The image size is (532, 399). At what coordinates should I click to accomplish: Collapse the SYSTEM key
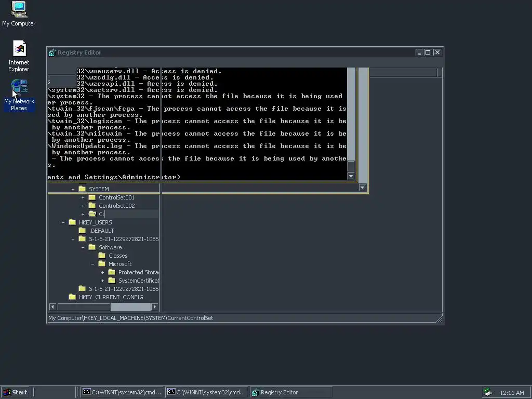coord(73,189)
